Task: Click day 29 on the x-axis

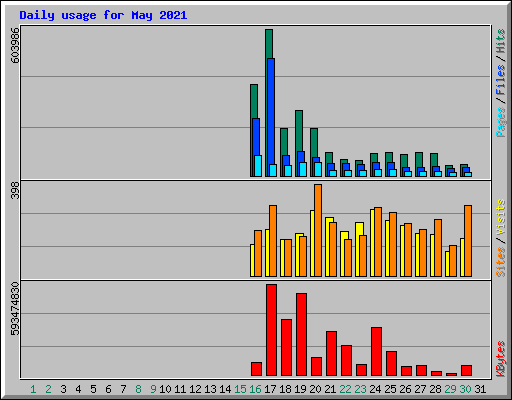Action: point(450,389)
